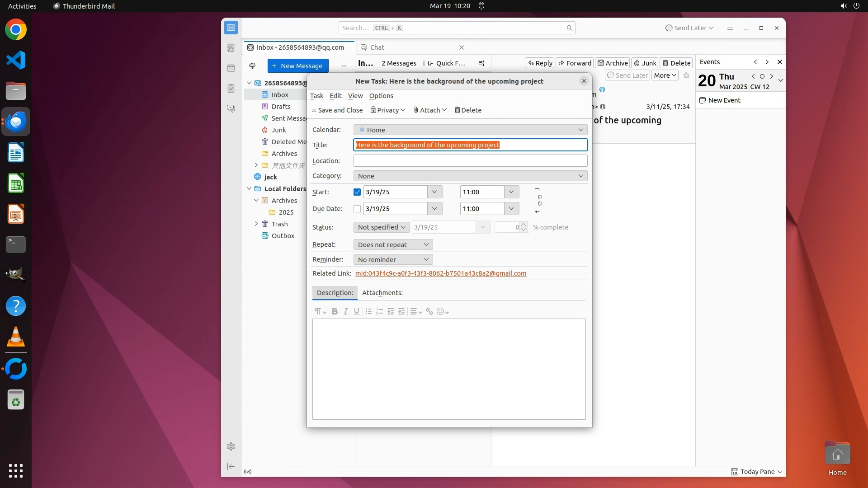
Task: Open the related message link
Action: coord(440,273)
